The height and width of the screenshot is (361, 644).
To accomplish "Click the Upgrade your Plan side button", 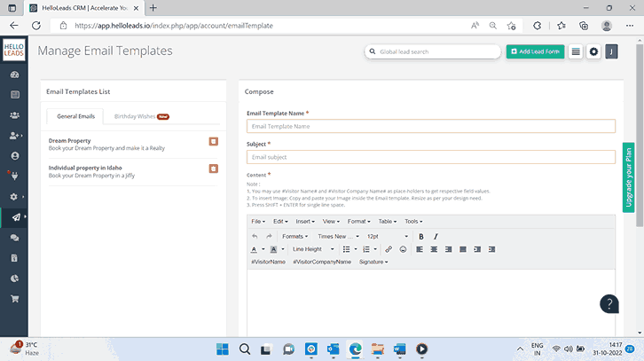I will [x=628, y=177].
